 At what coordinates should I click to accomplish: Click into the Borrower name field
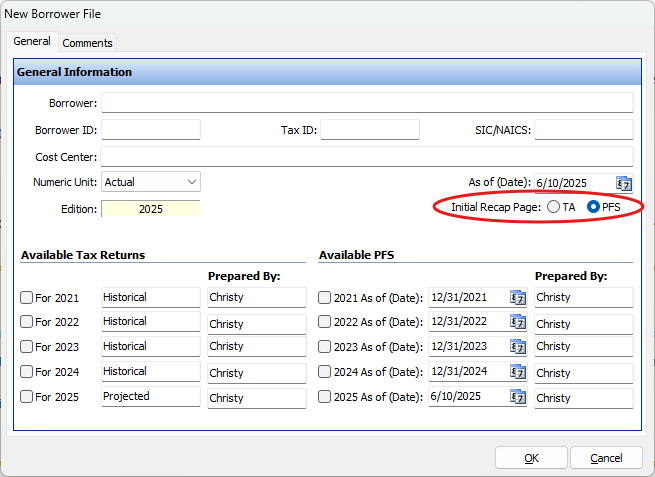(x=367, y=103)
